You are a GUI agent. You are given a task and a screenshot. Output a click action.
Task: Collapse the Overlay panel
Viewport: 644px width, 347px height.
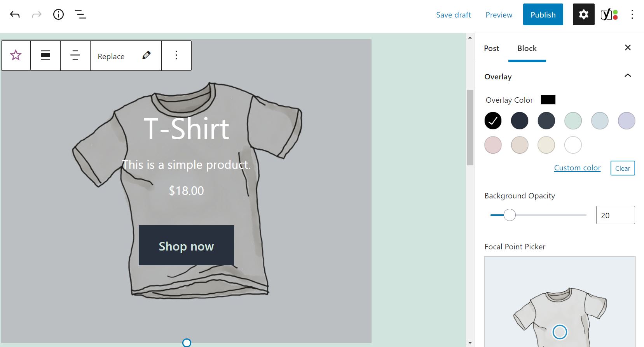628,76
